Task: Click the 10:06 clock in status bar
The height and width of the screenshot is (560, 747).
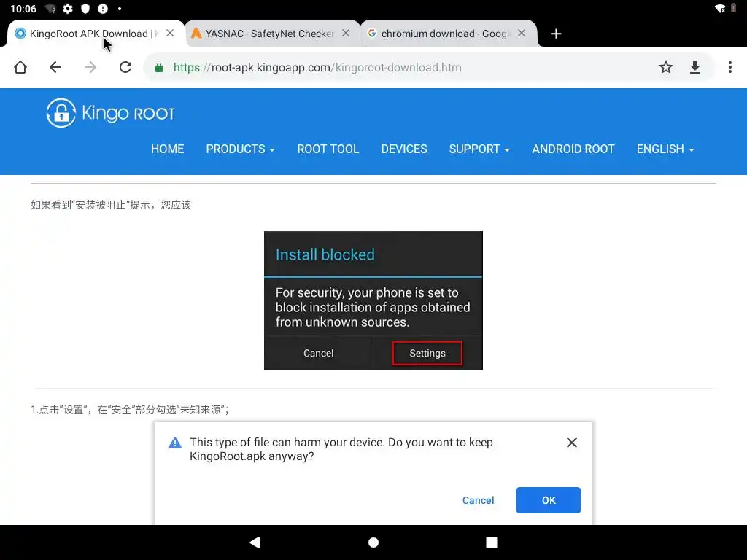Action: click(23, 9)
